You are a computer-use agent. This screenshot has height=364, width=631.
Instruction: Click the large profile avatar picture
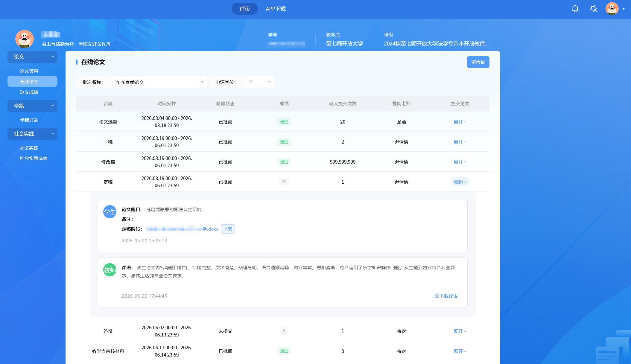coord(25,39)
